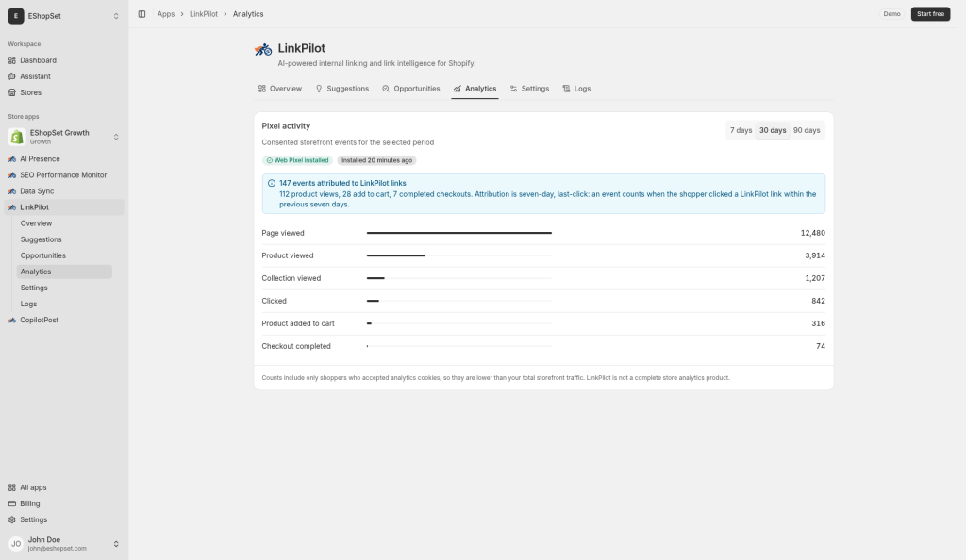Select the 90 days period

click(x=807, y=130)
